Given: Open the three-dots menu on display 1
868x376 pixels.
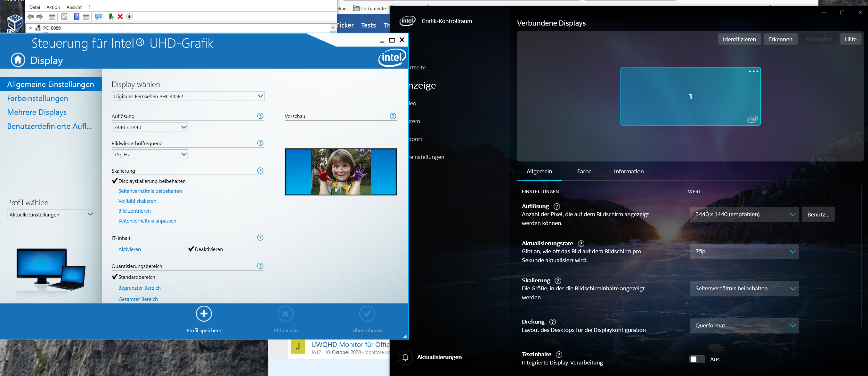Looking at the screenshot, I should [x=753, y=71].
